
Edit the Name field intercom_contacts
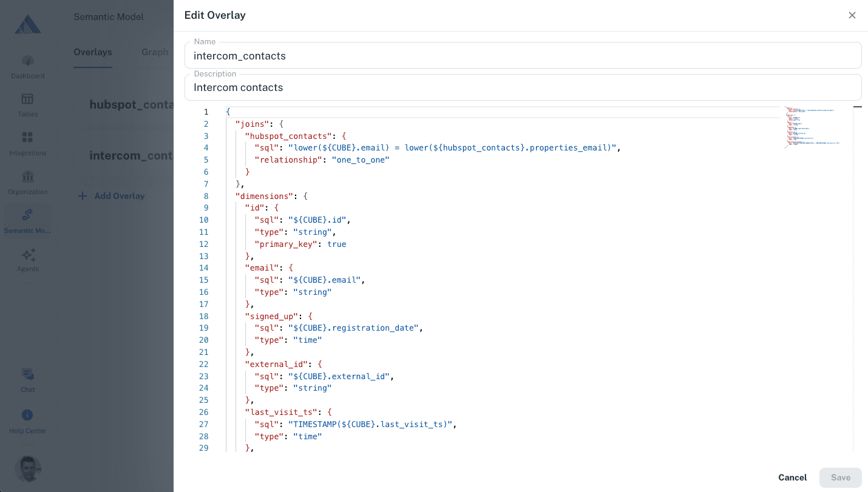coord(523,55)
